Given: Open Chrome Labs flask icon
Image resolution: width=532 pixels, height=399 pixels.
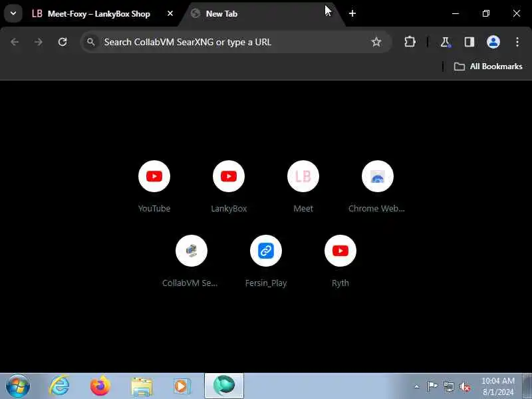Looking at the screenshot, I should (445, 42).
